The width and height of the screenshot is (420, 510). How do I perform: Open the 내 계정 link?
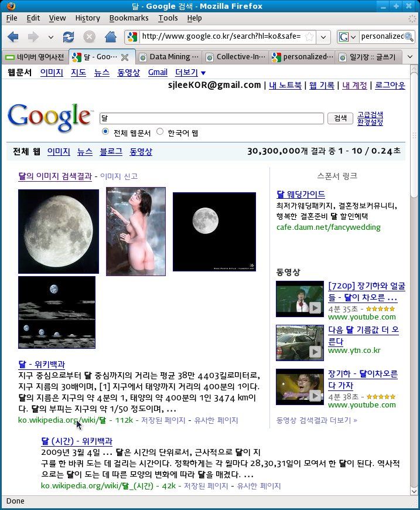[354, 86]
